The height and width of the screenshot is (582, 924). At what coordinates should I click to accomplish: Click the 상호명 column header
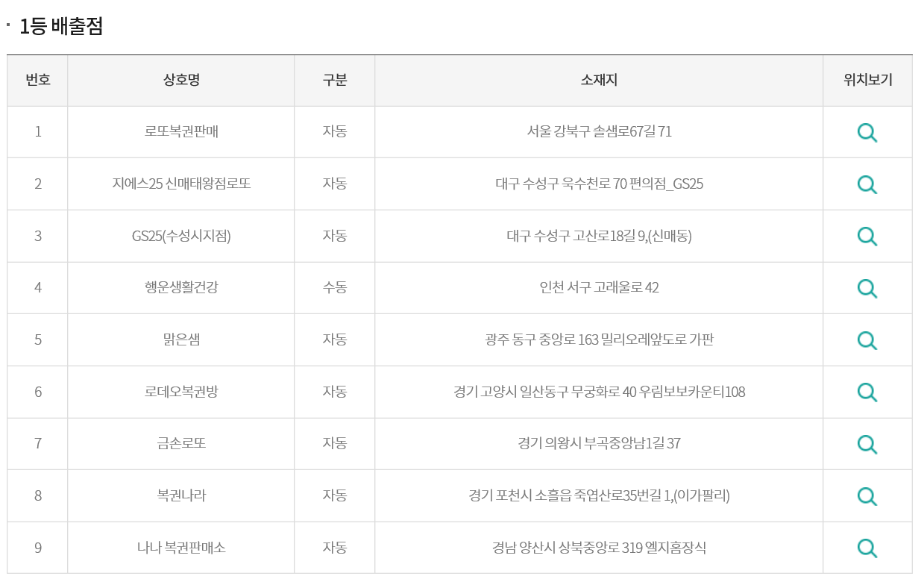[x=181, y=81]
